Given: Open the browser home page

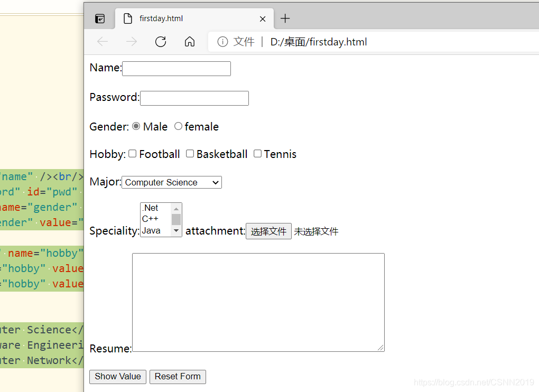Looking at the screenshot, I should [189, 42].
